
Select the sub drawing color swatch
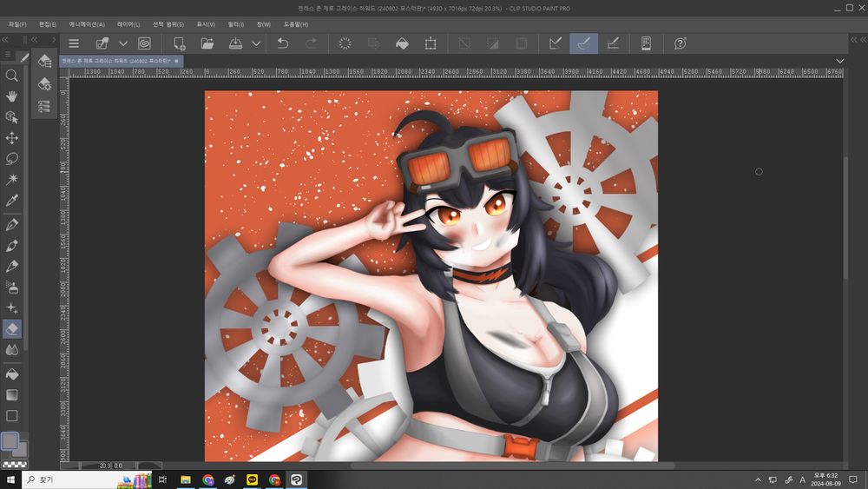point(22,450)
